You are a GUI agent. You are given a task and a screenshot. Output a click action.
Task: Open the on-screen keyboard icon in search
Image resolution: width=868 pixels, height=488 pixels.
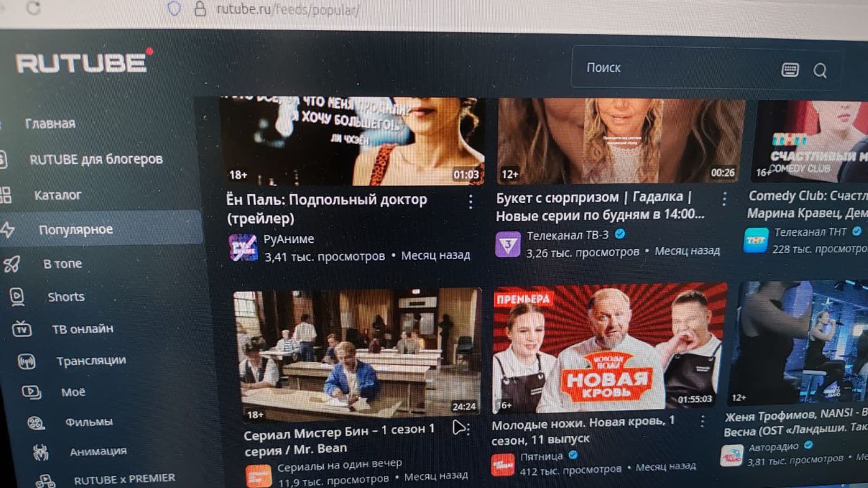click(790, 69)
